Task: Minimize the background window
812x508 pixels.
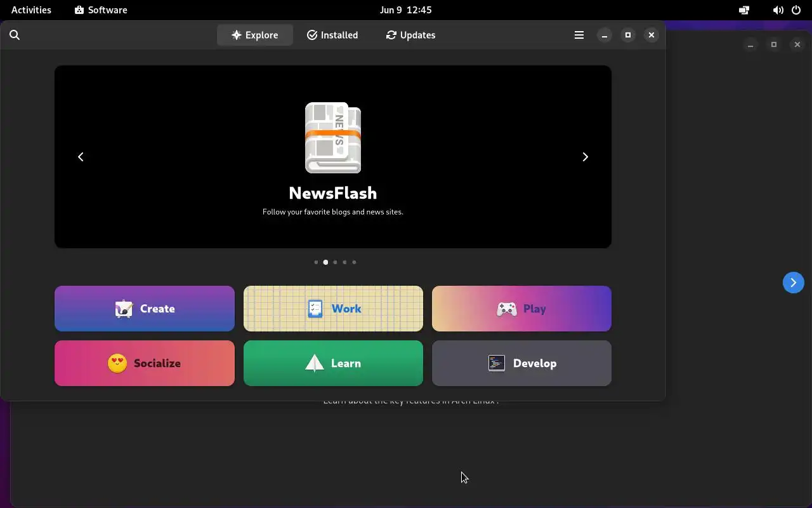Action: point(750,44)
